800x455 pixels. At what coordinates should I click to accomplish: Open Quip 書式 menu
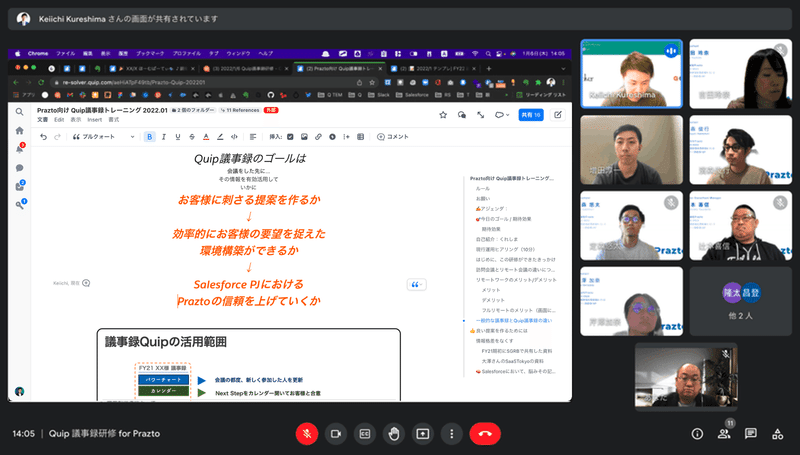point(113,120)
